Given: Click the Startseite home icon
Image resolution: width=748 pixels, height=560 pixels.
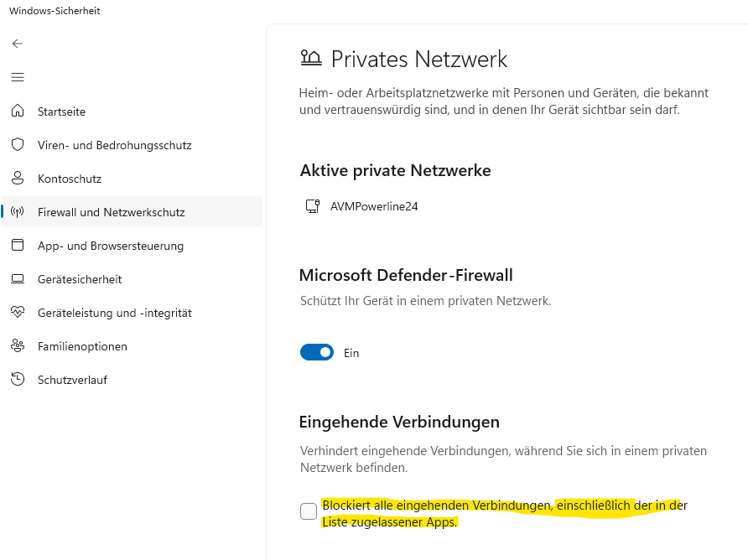Looking at the screenshot, I should (x=18, y=111).
